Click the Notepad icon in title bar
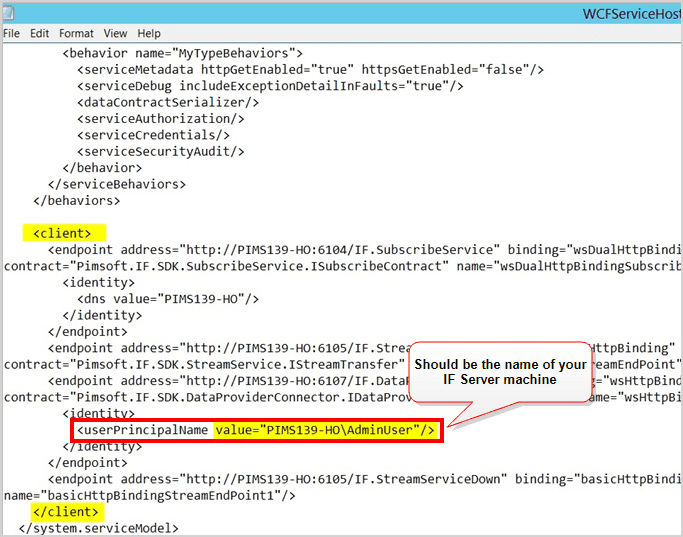Image resolution: width=683 pixels, height=537 pixels. (x=9, y=14)
